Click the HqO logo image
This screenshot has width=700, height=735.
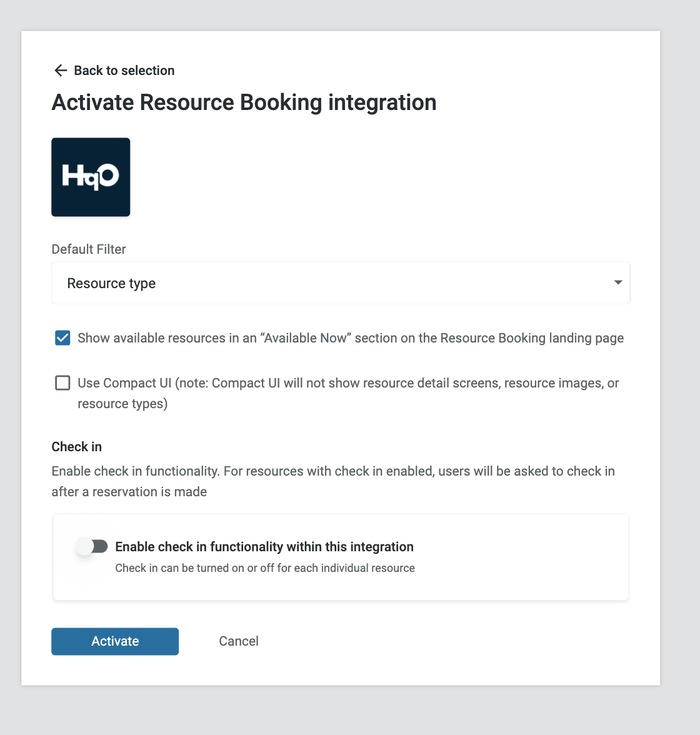click(x=91, y=177)
